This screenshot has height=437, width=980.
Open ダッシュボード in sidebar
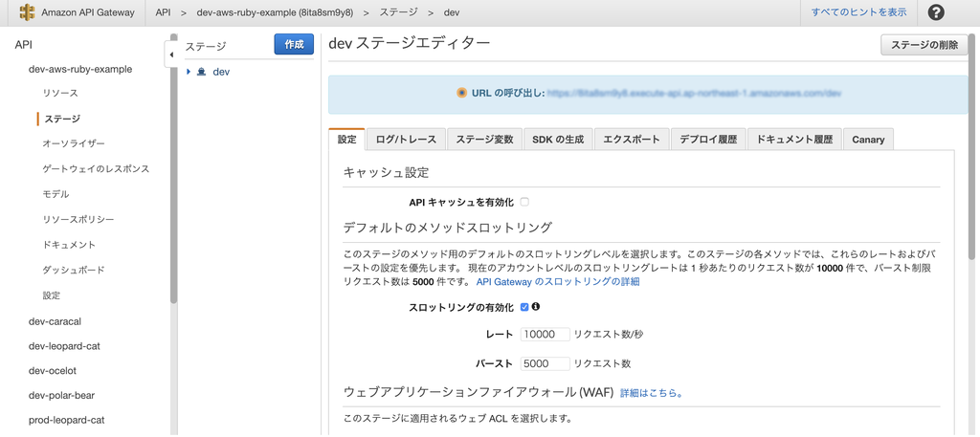pyautogui.click(x=73, y=270)
